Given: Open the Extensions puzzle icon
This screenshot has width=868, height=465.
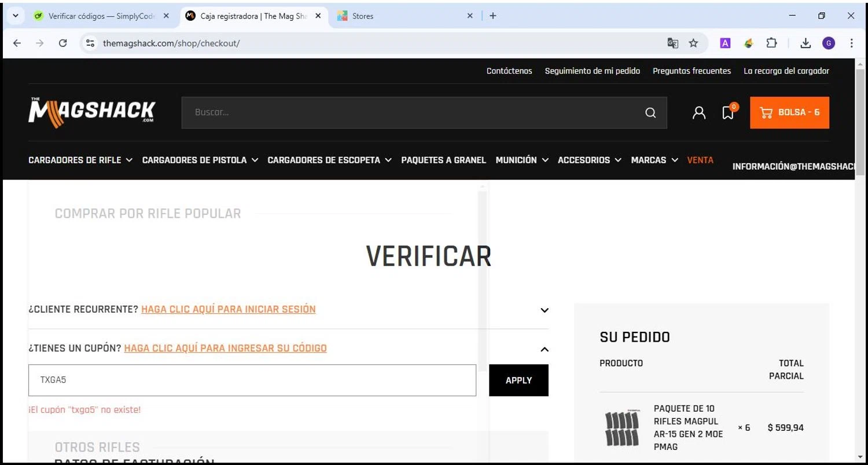Looking at the screenshot, I should 771,43.
